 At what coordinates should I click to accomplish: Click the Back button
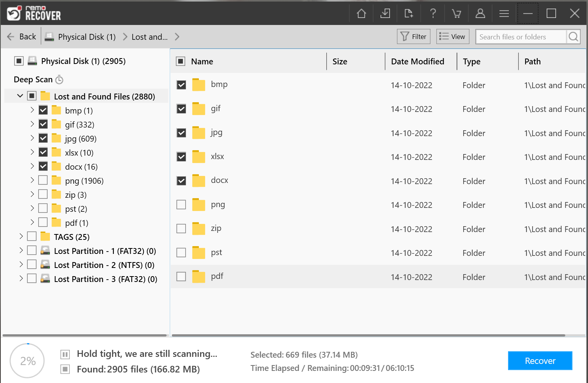22,37
